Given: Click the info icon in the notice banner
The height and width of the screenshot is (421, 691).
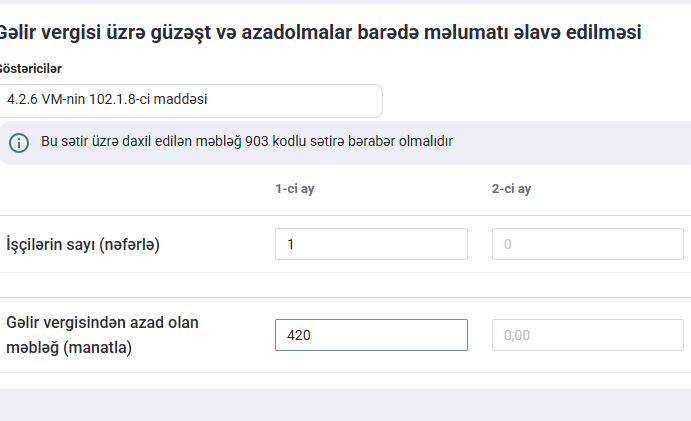Looking at the screenshot, I should [20, 142].
